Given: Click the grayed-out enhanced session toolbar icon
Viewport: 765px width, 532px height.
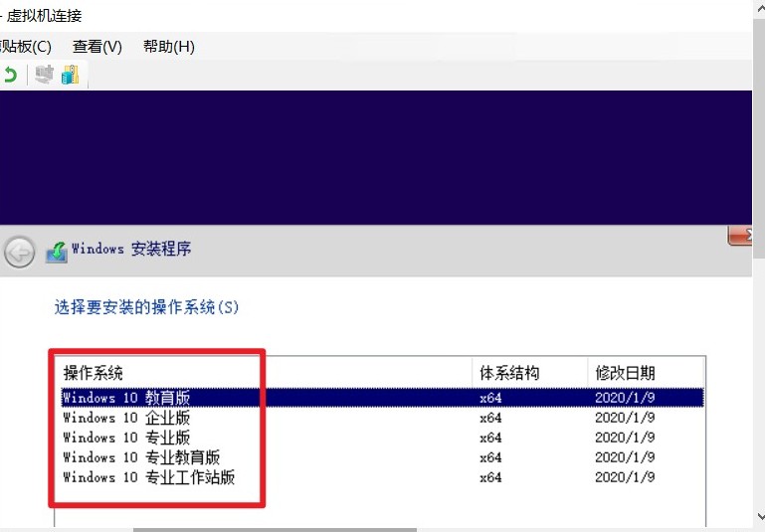Looking at the screenshot, I should pos(45,75).
